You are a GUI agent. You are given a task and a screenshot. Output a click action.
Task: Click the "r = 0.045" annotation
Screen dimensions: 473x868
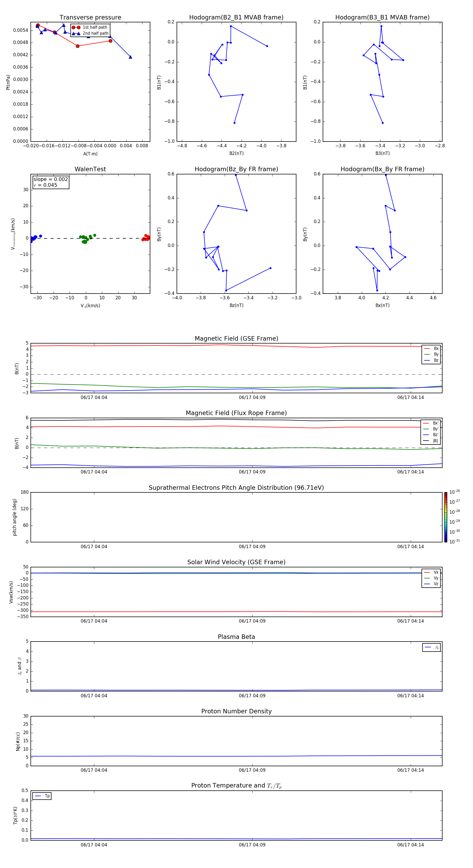click(45, 185)
